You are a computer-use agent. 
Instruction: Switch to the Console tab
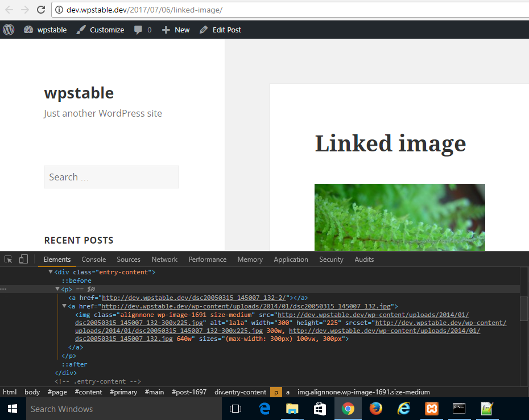click(94, 260)
